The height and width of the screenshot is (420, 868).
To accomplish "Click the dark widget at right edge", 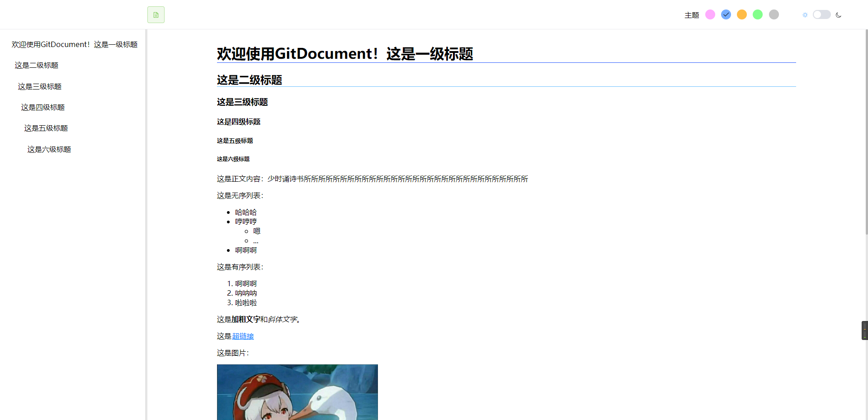I will tap(864, 330).
